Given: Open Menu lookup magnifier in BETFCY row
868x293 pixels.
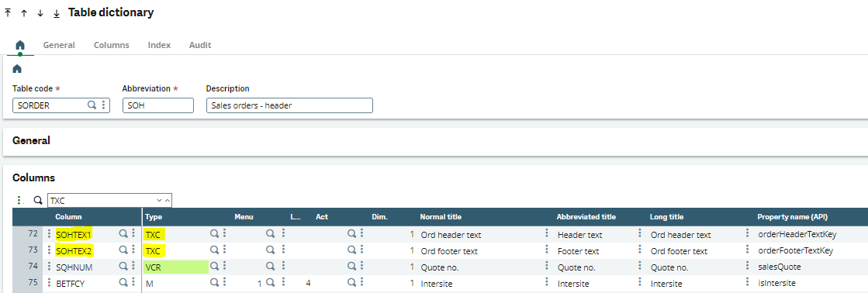Looking at the screenshot, I should click(x=270, y=283).
